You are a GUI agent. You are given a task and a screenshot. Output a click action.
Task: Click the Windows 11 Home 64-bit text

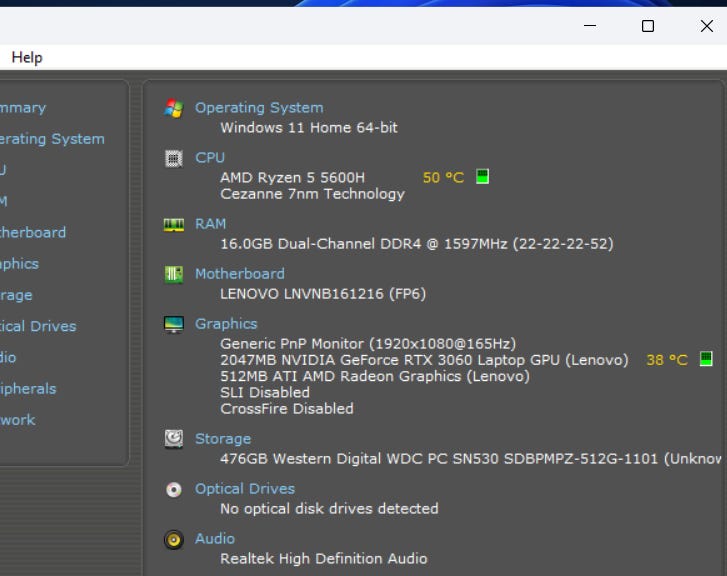[309, 128]
